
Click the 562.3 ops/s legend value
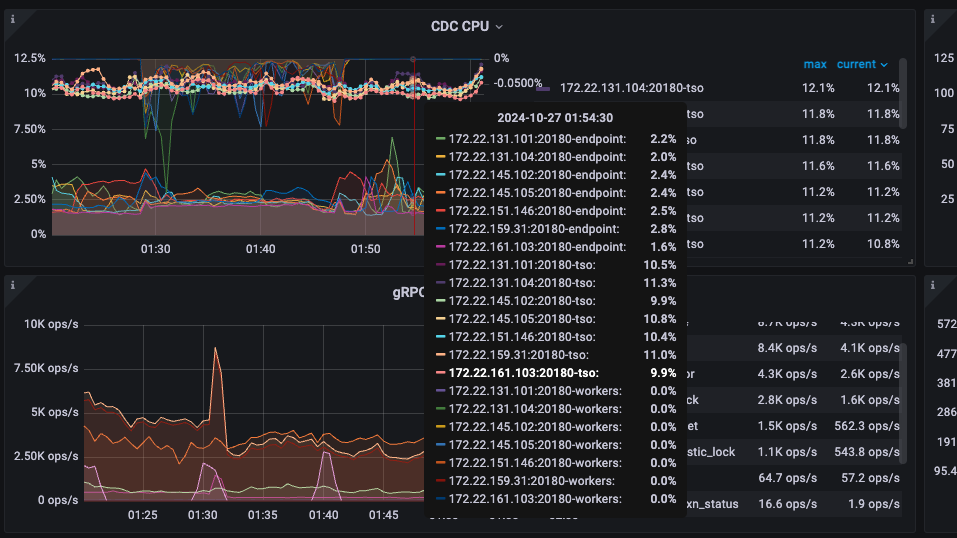click(x=867, y=426)
